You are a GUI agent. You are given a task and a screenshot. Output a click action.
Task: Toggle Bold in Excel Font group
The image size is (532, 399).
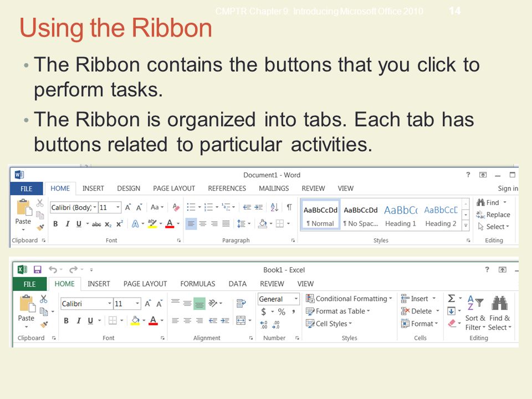coord(66,321)
